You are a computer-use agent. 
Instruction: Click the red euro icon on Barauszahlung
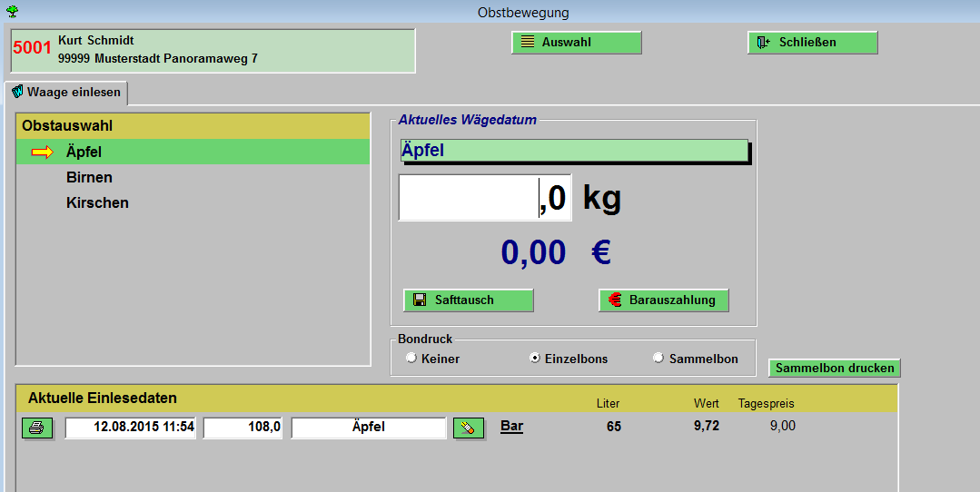615,300
